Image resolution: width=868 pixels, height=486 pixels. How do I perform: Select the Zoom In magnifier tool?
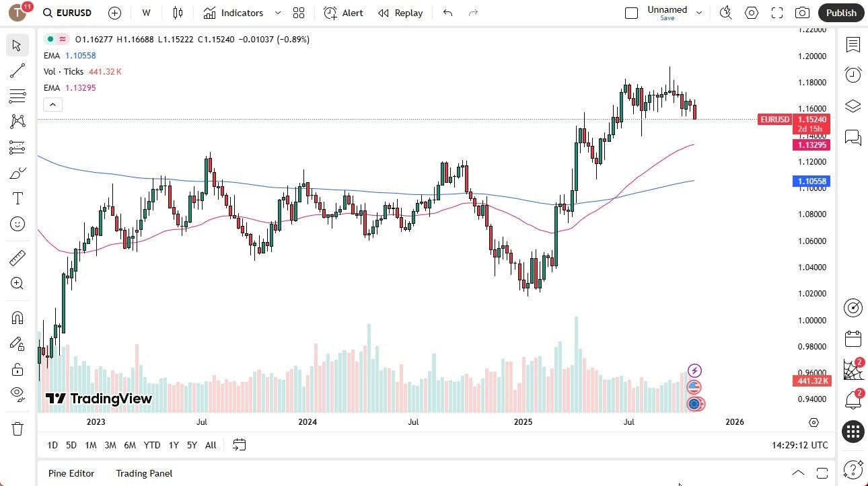click(17, 283)
